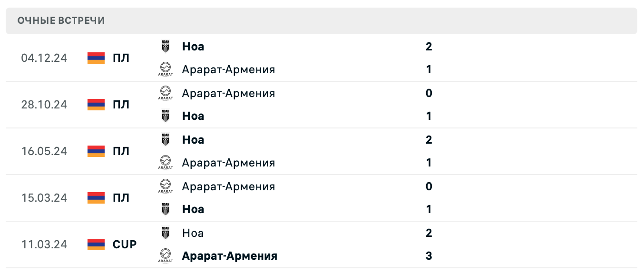This screenshot has width=644, height=274.
Task: Click the Armenia flag beside date 04.12.24
Action: coord(96,58)
